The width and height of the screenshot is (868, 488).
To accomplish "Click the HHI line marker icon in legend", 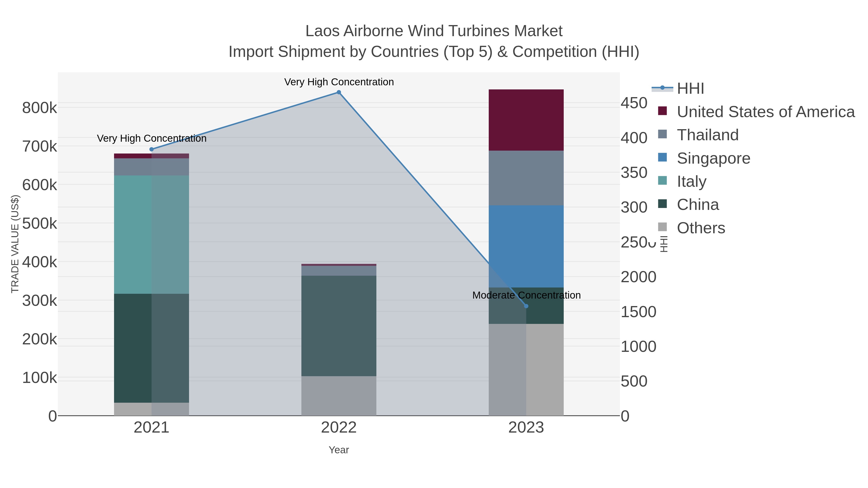I will click(x=663, y=88).
